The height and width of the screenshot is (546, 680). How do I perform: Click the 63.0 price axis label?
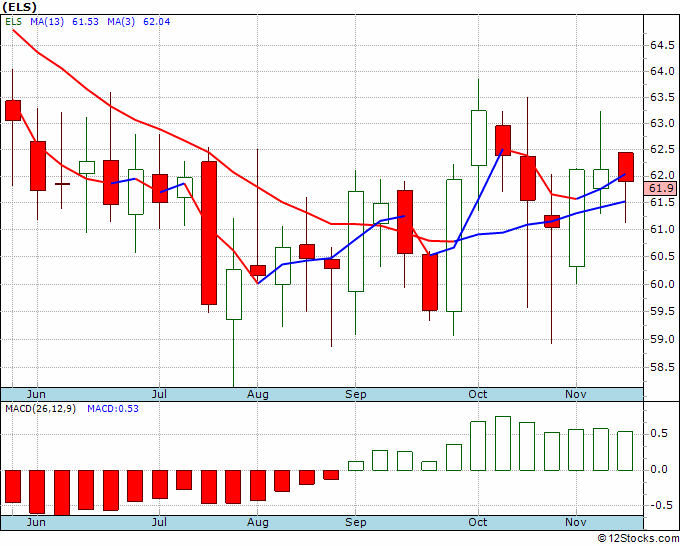(662, 124)
